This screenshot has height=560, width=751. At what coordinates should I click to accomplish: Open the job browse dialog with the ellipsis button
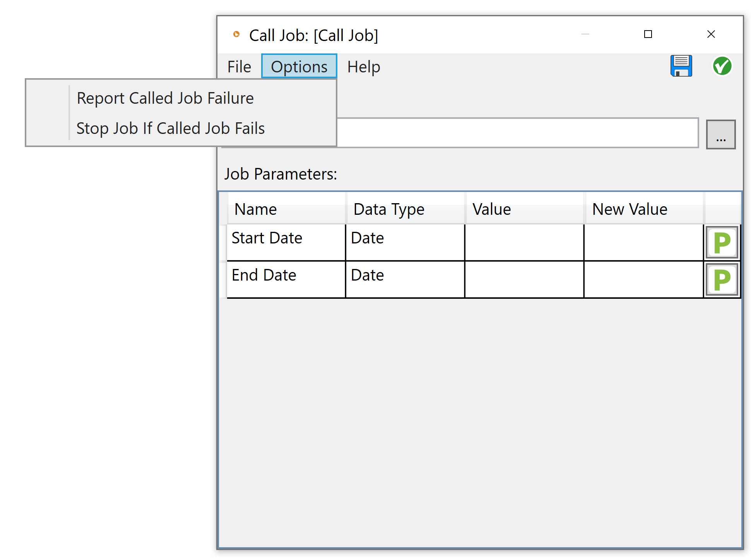(x=720, y=134)
